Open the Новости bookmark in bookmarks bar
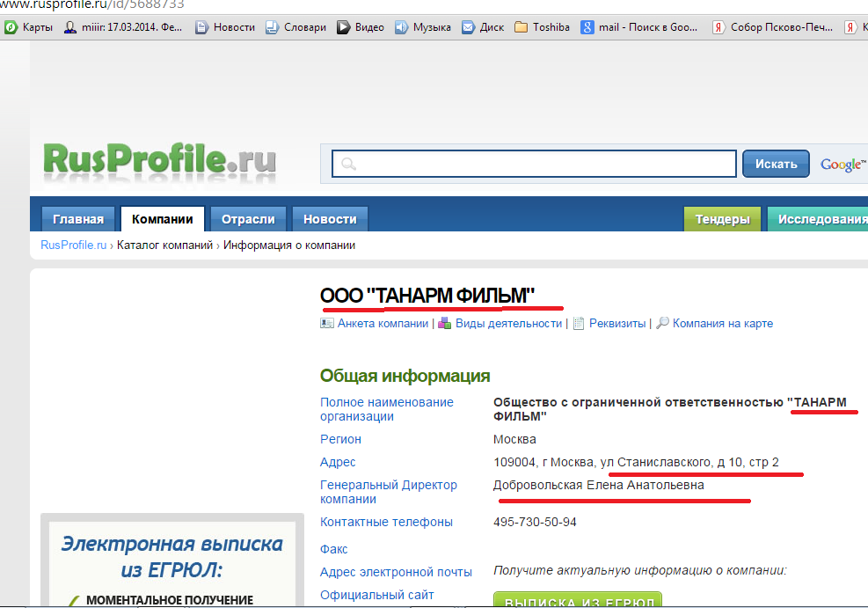This screenshot has height=608, width=868. pyautogui.click(x=225, y=27)
